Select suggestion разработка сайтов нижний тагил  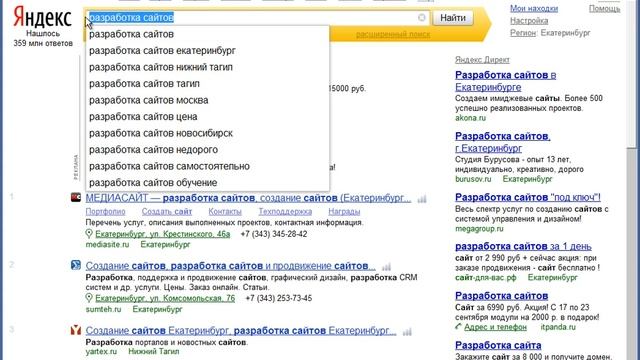(x=207, y=67)
